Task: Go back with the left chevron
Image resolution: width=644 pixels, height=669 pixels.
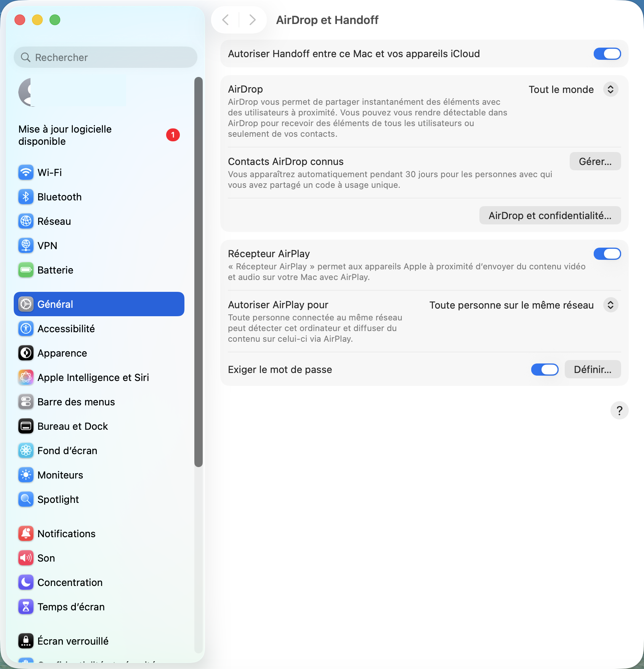Action: coord(226,20)
